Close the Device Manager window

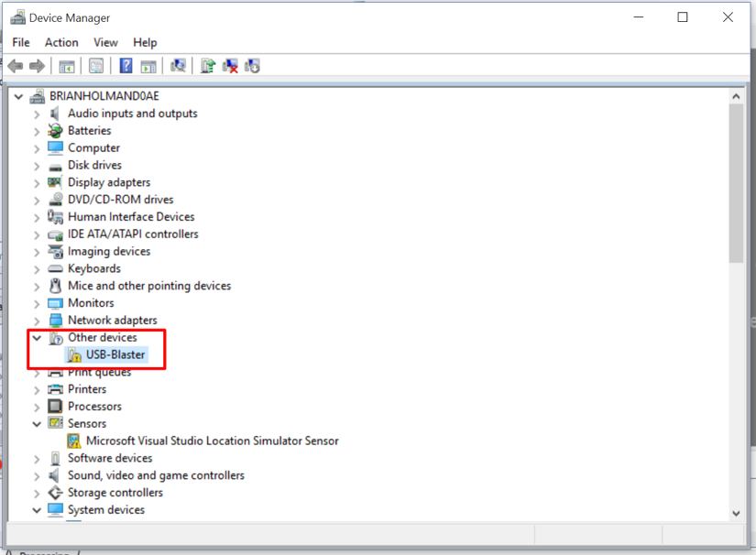tap(728, 17)
